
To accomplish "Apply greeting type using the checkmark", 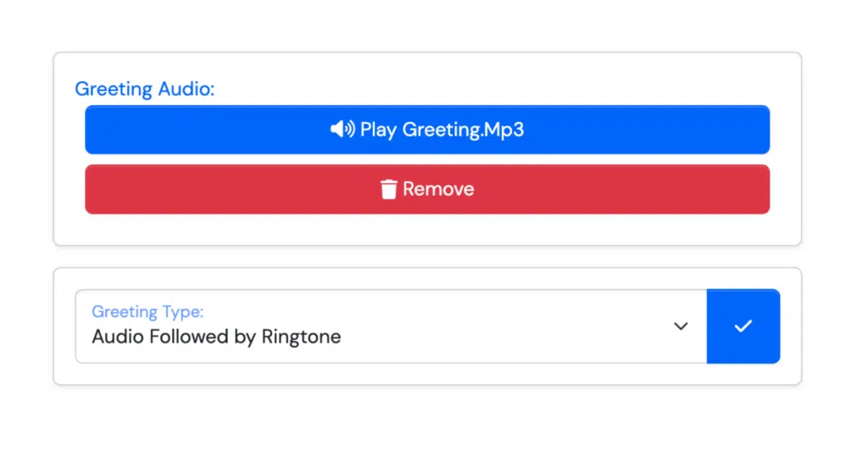I will 743,326.
